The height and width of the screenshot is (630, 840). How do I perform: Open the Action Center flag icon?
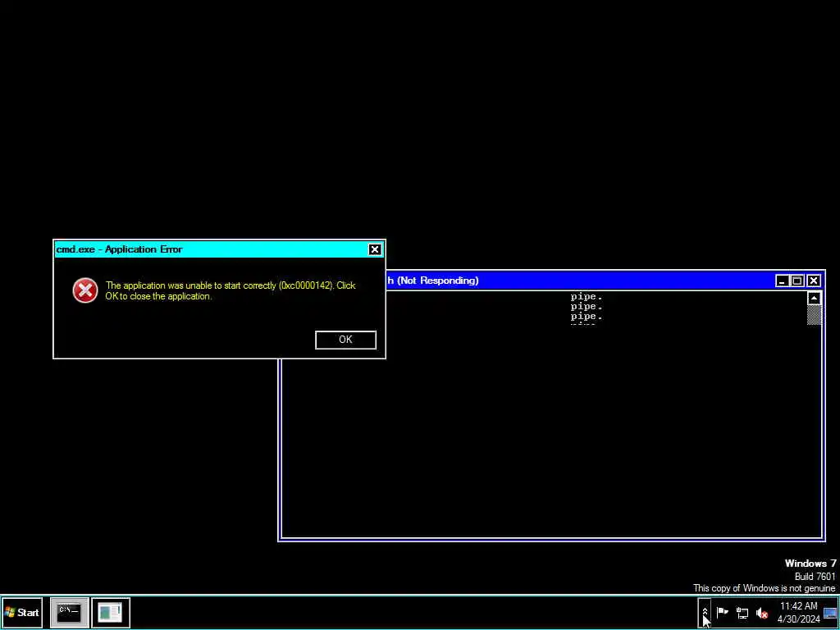pyautogui.click(x=722, y=612)
